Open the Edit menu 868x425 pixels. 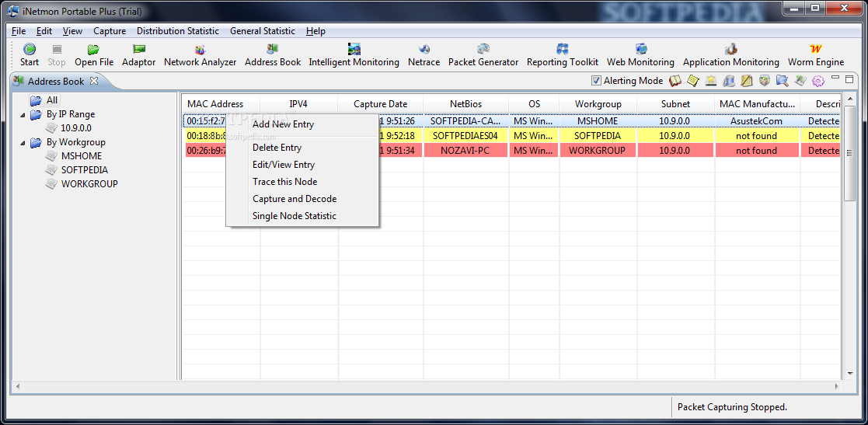pyautogui.click(x=44, y=31)
